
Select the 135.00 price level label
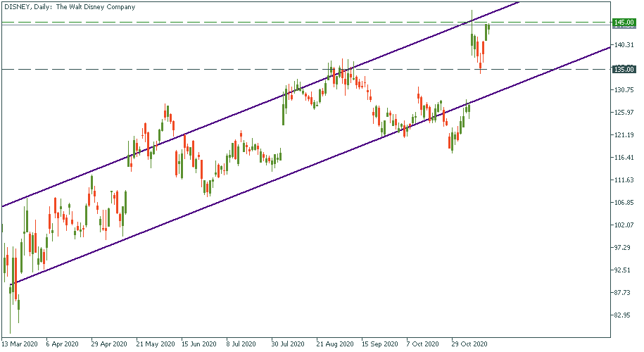tap(624, 70)
